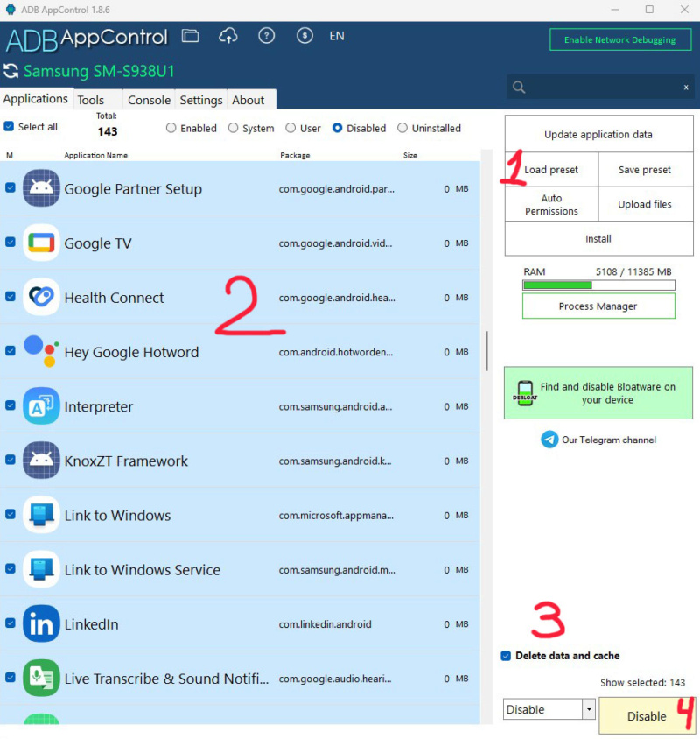Click the Hey Google Hotword icon

click(41, 352)
